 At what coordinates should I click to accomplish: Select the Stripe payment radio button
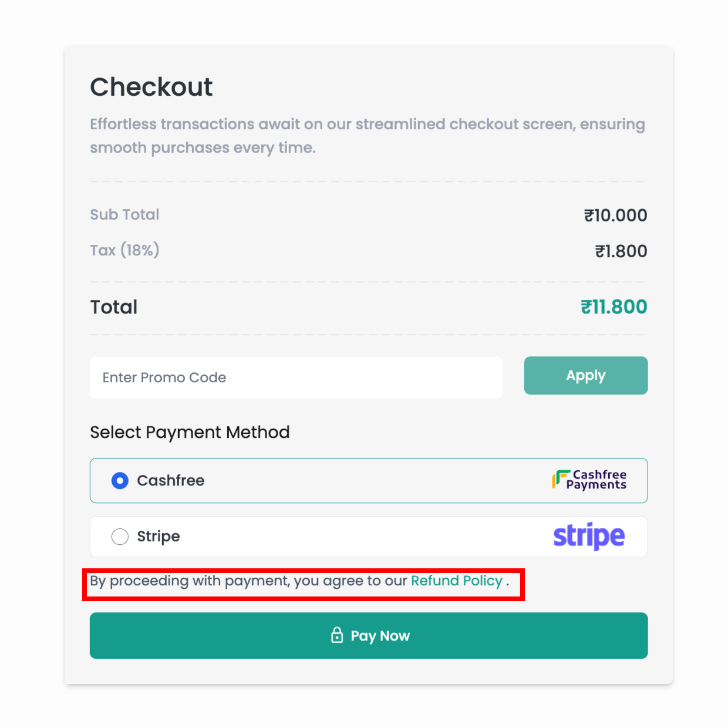coord(120,536)
